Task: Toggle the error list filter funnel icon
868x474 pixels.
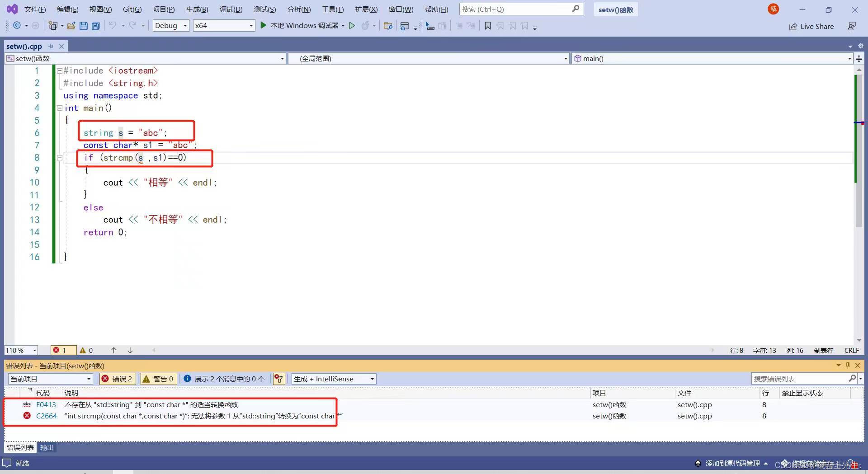Action: coord(279,379)
